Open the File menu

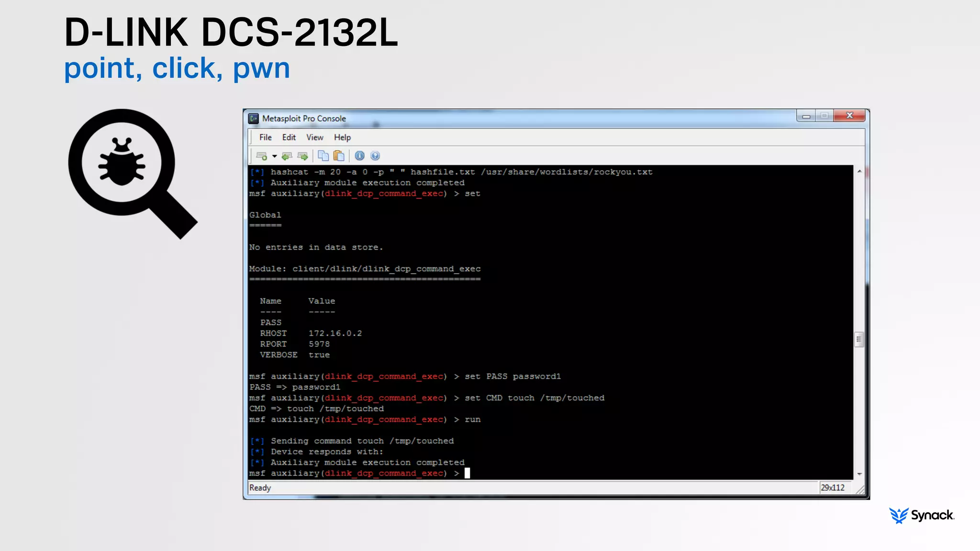(x=265, y=137)
